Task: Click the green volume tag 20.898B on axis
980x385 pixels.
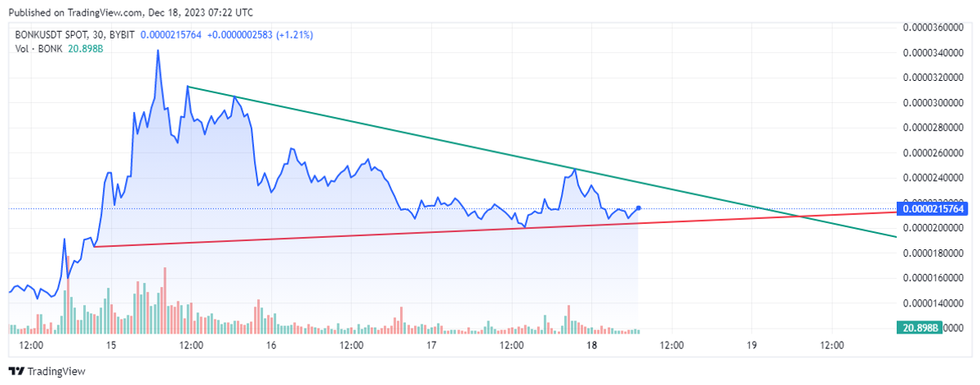Action: (920, 328)
